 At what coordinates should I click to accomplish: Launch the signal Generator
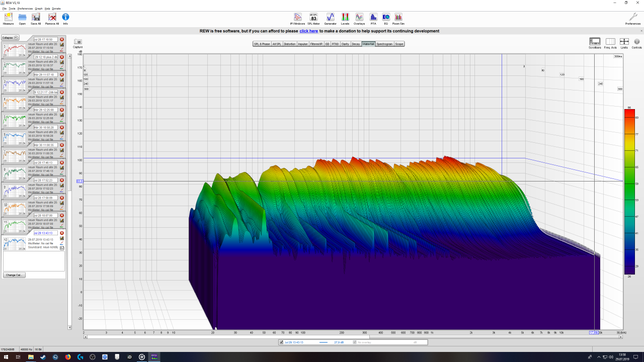tap(330, 17)
